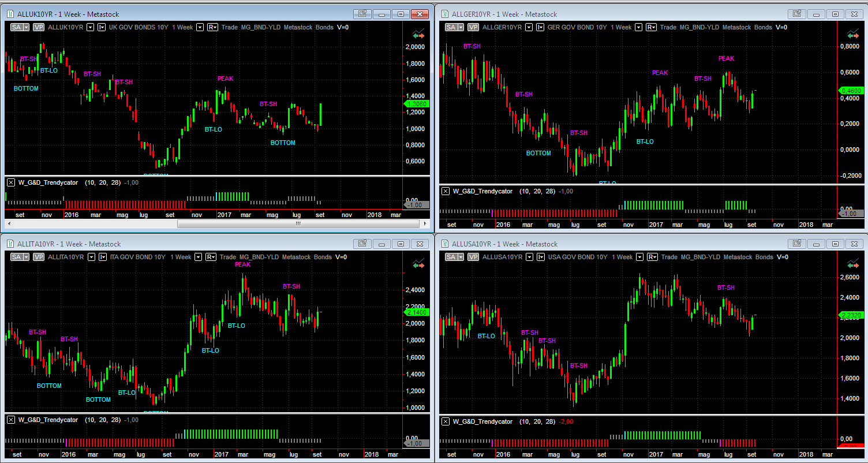The height and width of the screenshot is (463, 868).
Task: Open symbol dropdown next to ALLITA10YR
Action: 91,257
